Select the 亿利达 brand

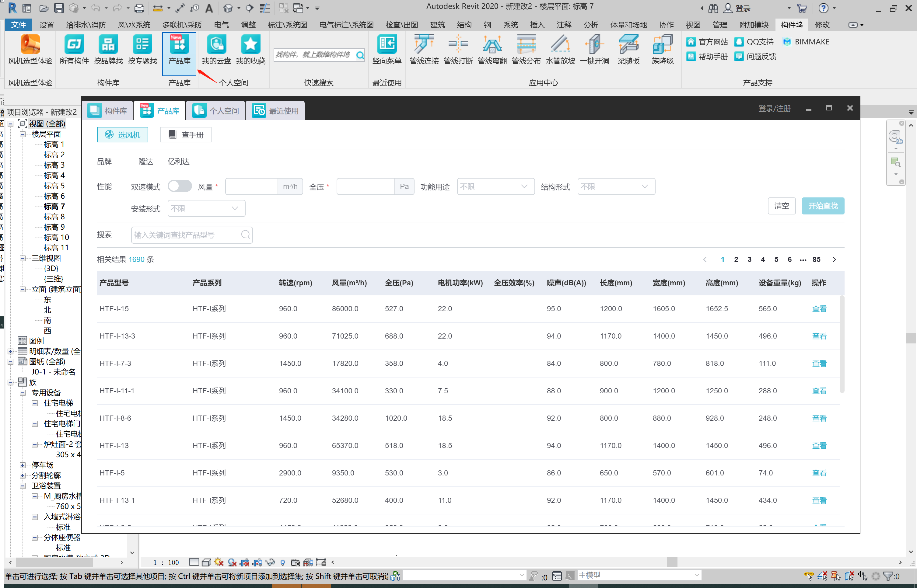click(178, 162)
